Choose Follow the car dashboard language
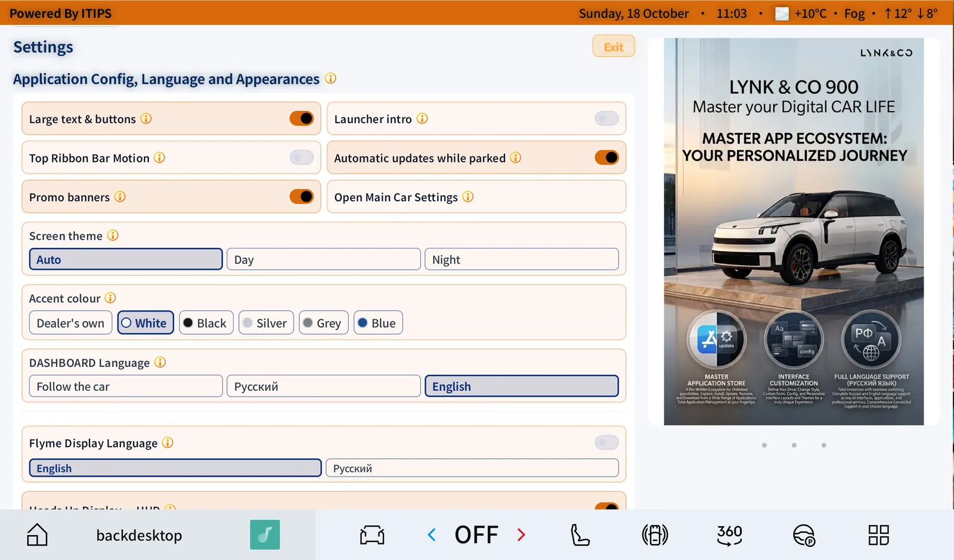954x560 pixels. pos(126,386)
